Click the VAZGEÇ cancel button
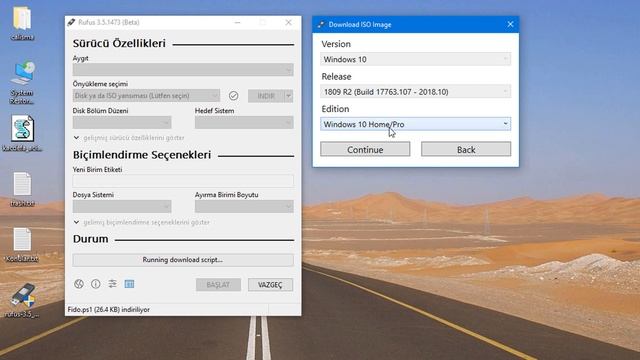The height and width of the screenshot is (360, 640). tap(270, 284)
